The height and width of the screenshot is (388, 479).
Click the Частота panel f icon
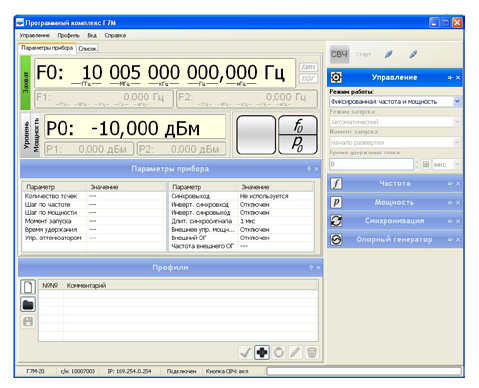coord(336,183)
